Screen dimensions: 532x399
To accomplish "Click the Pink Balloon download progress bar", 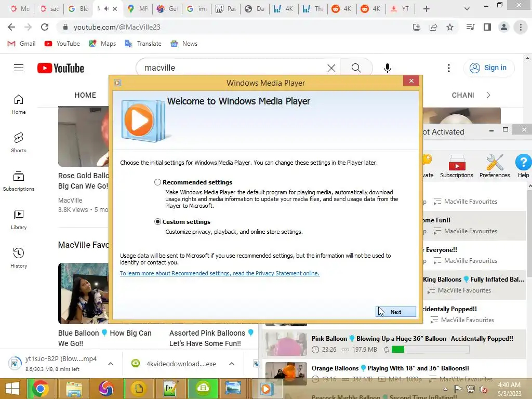I will 430,350.
